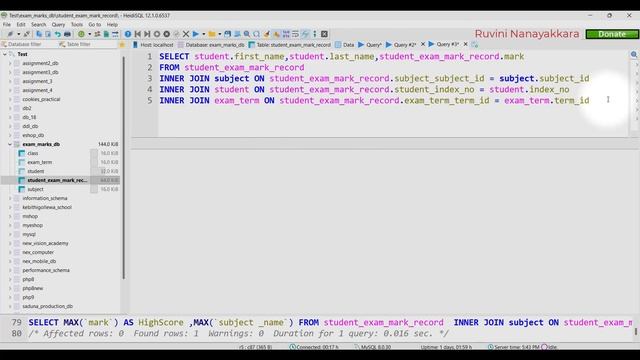The width and height of the screenshot is (640, 360).
Task: Switch to Table: student_exam_mark_record tab
Action: (290, 44)
